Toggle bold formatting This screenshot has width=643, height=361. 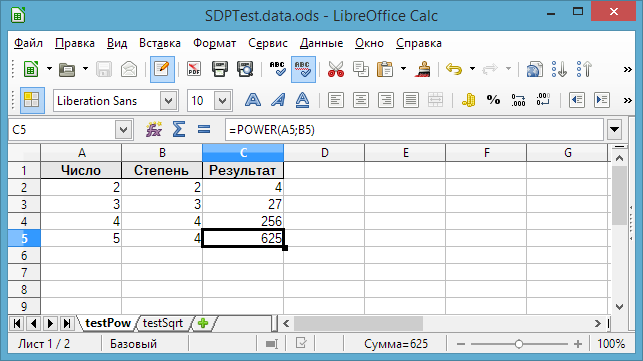(x=253, y=100)
